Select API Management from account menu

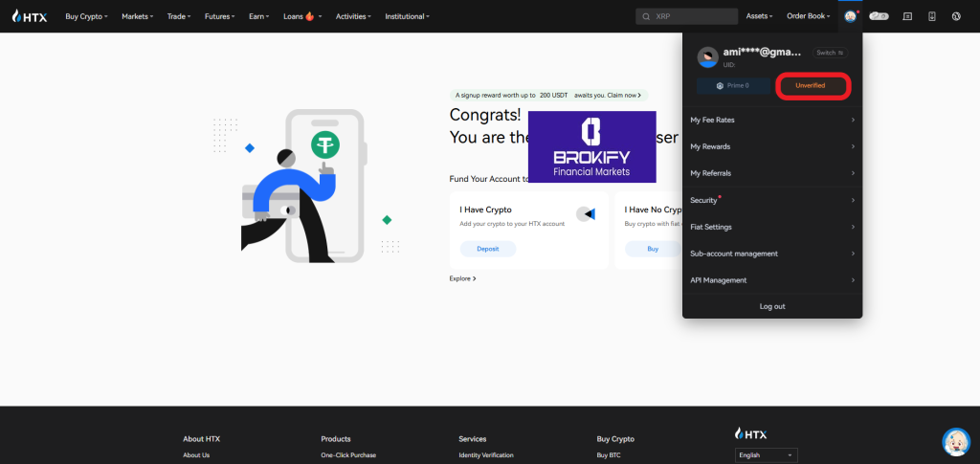pyautogui.click(x=771, y=280)
